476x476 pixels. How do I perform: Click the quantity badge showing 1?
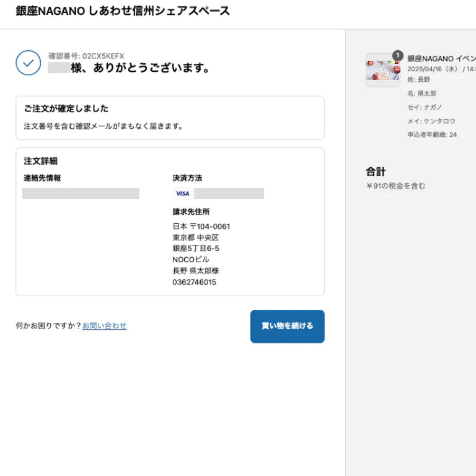point(397,56)
